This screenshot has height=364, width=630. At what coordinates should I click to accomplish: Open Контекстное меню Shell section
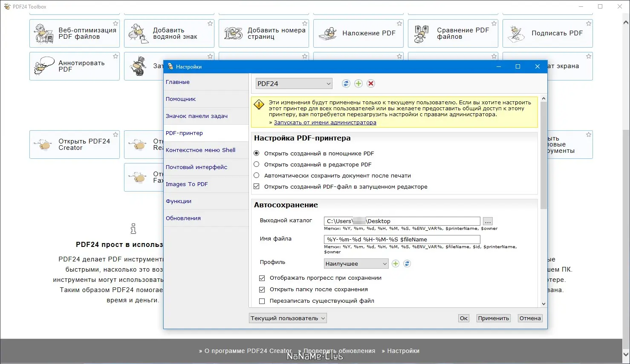[x=206, y=150]
